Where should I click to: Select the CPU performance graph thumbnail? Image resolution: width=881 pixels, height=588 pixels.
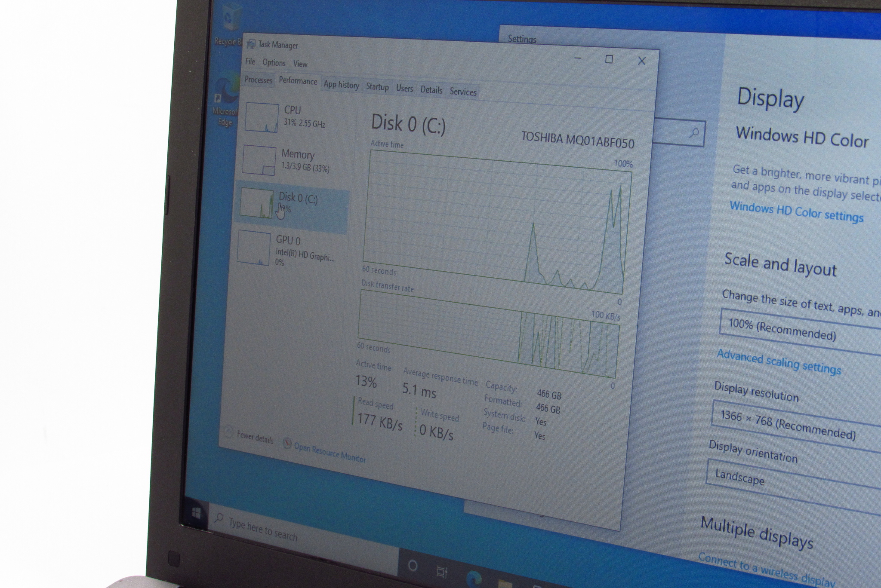[x=262, y=118]
